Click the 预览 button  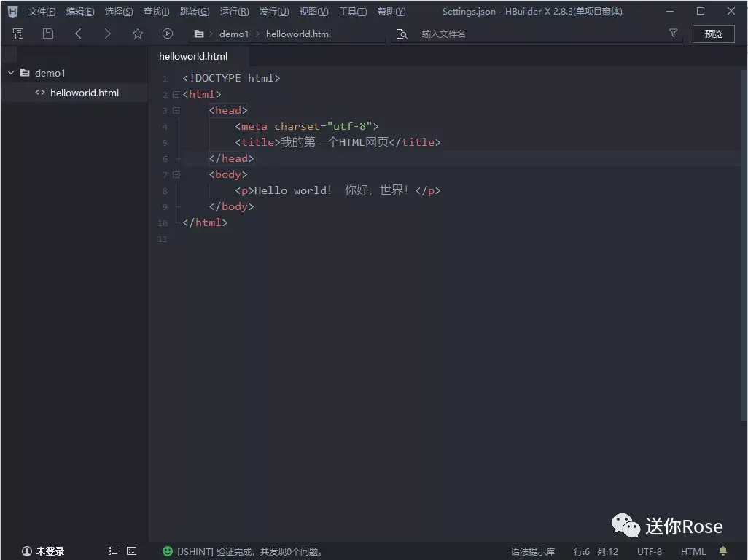pyautogui.click(x=713, y=34)
